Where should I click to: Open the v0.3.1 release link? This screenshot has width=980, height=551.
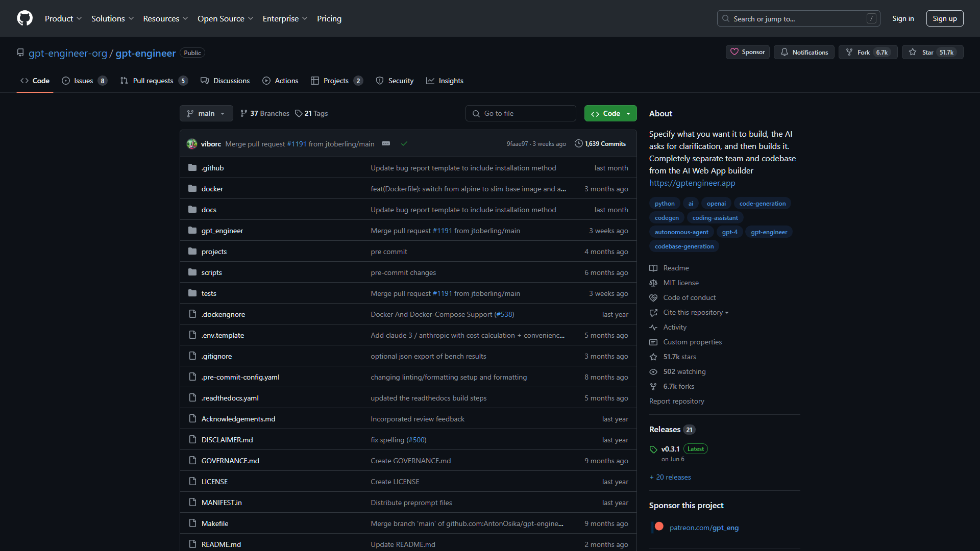click(671, 449)
